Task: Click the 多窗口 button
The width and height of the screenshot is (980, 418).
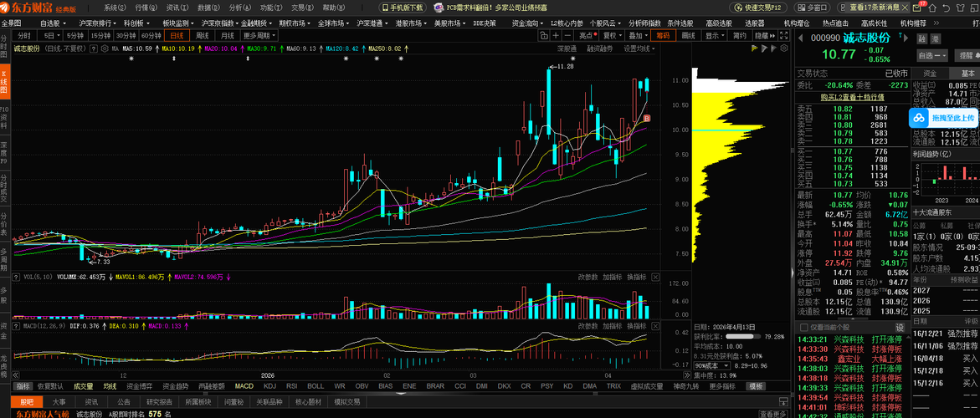Action: tap(813, 8)
